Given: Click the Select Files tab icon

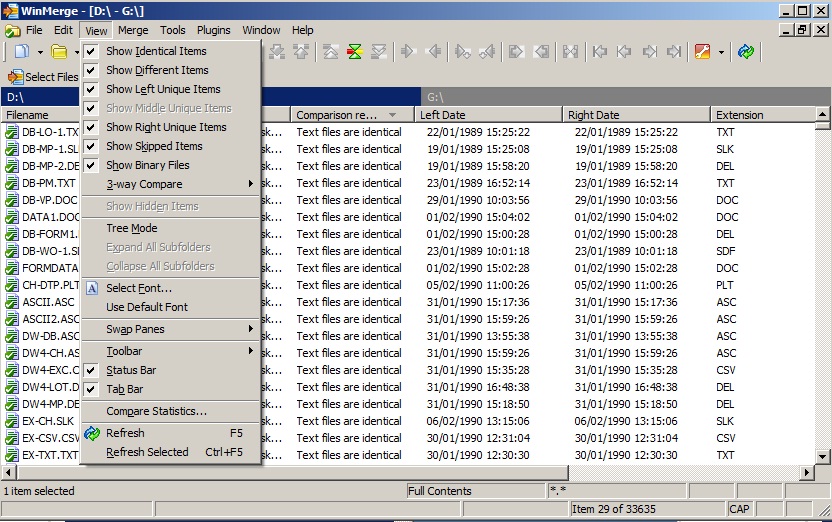Looking at the screenshot, I should tap(15, 77).
